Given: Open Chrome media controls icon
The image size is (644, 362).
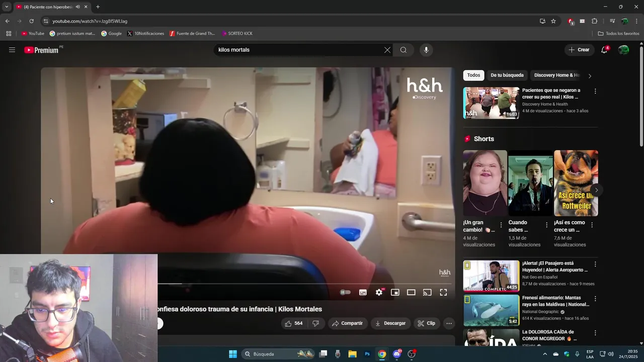Looking at the screenshot, I should pyautogui.click(x=612, y=21).
